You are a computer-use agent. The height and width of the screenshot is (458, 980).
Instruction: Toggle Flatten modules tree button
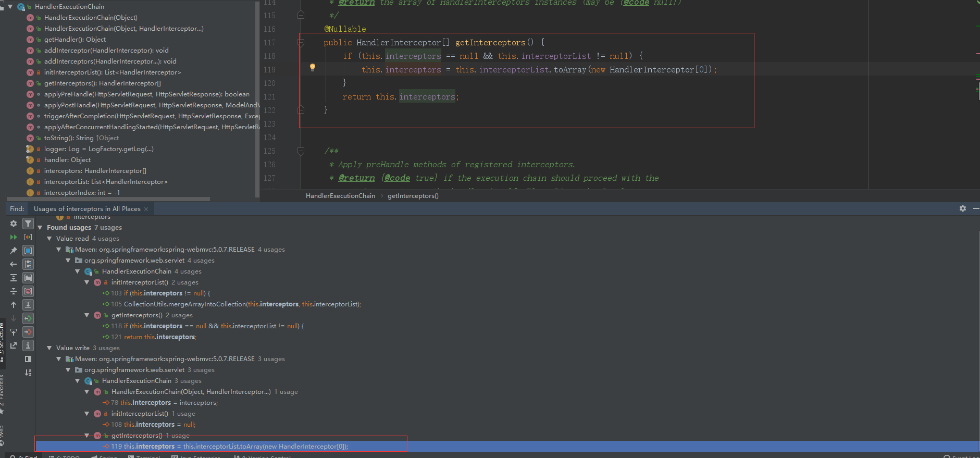(x=29, y=264)
